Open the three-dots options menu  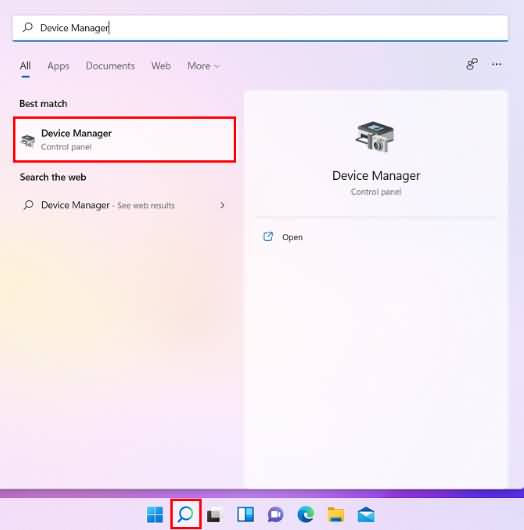point(497,64)
